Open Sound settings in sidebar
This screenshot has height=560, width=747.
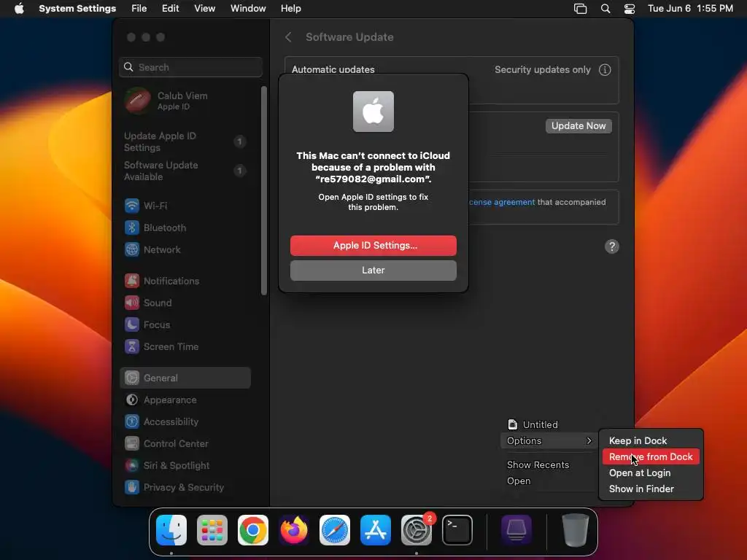pos(185,303)
